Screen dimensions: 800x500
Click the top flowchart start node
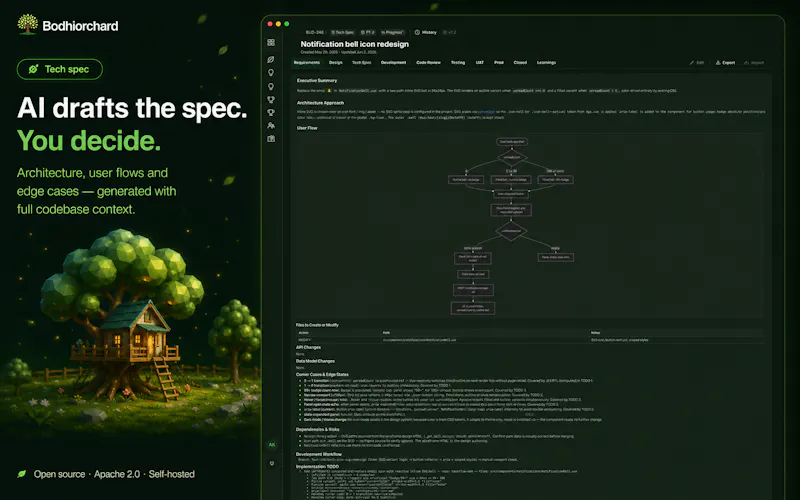coord(512,142)
